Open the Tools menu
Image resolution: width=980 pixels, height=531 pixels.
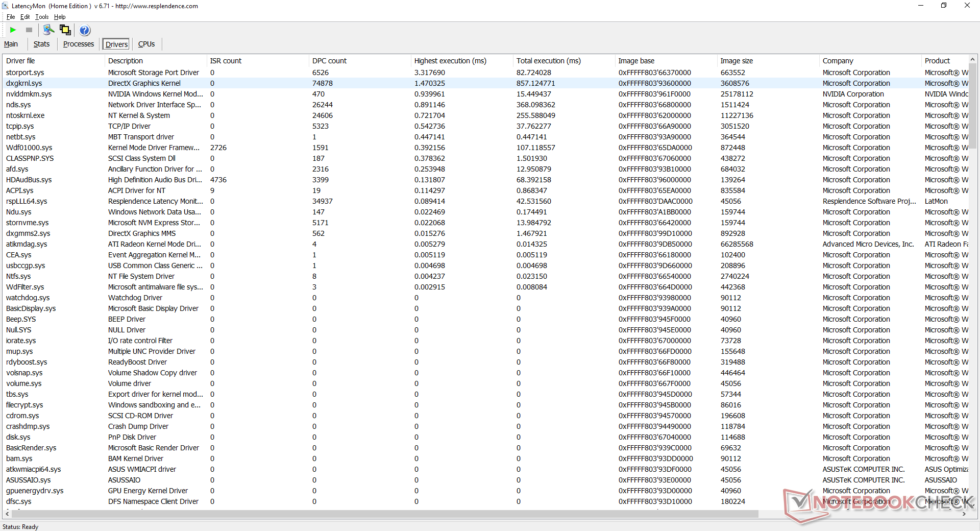pos(42,17)
